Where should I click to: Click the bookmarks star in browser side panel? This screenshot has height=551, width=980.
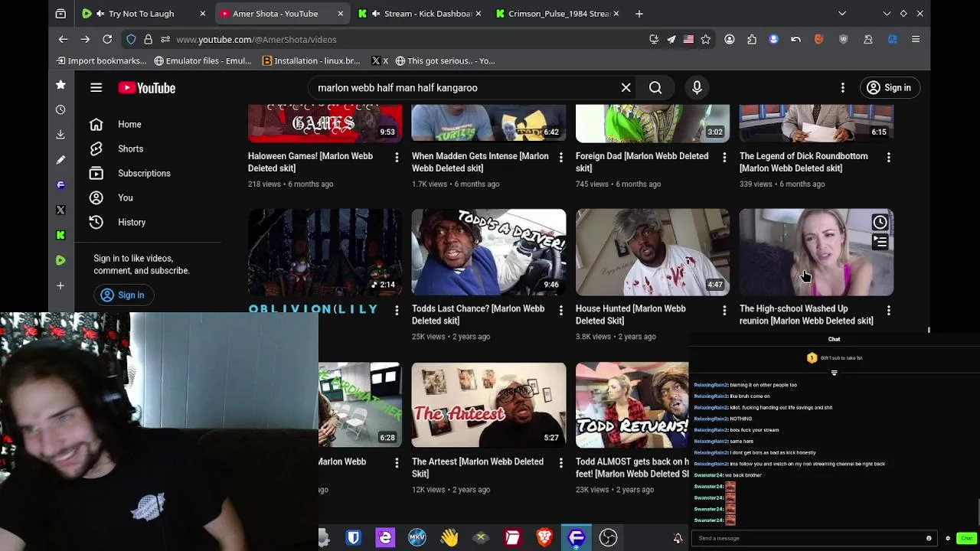(60, 85)
